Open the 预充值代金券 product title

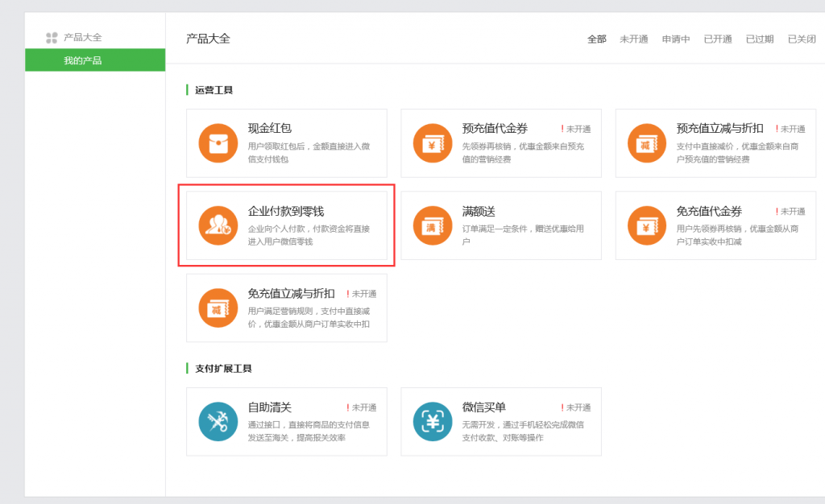pyautogui.click(x=495, y=128)
